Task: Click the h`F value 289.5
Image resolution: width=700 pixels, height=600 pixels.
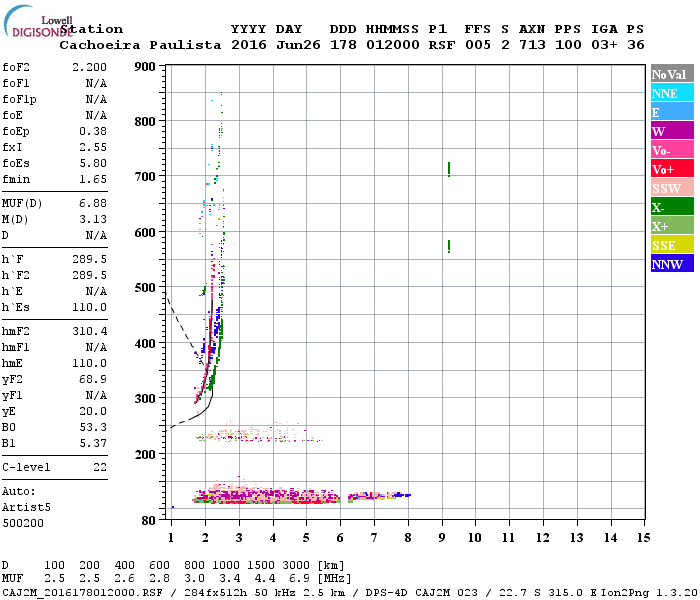Action: pyautogui.click(x=89, y=259)
